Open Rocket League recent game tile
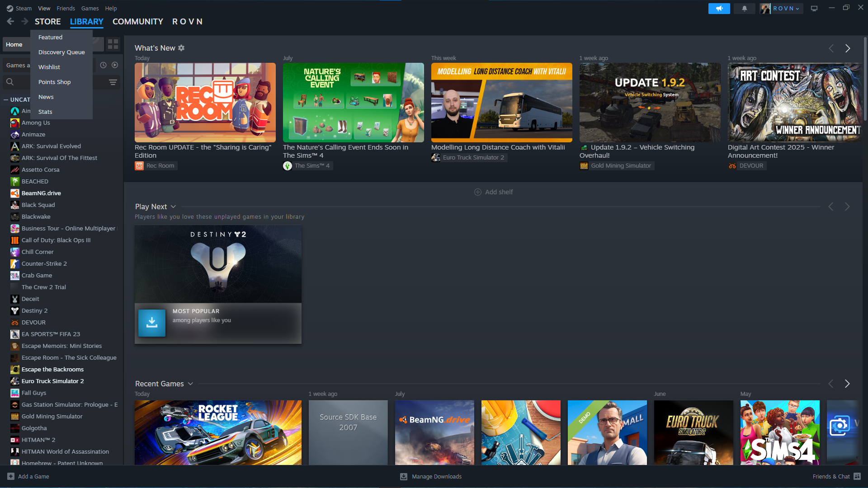The width and height of the screenshot is (868, 488). [x=218, y=432]
